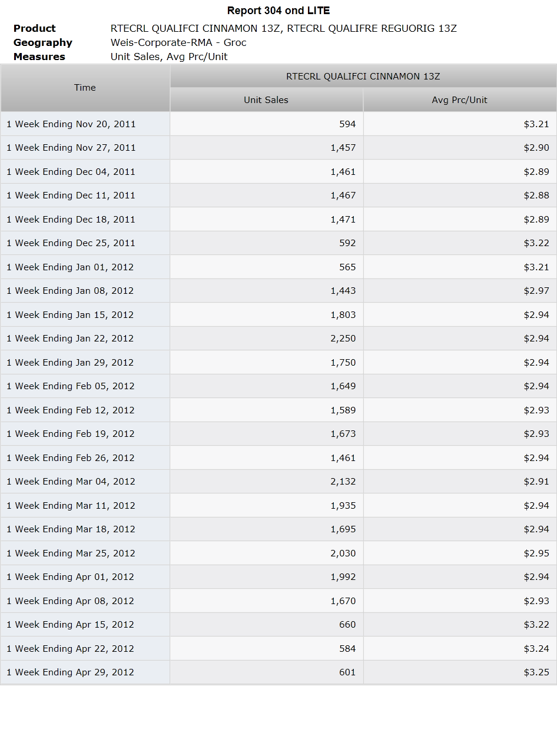Image resolution: width=557 pixels, height=756 pixels.
Task: Click the $3.24 price for Apr 22
Action: [x=536, y=649]
